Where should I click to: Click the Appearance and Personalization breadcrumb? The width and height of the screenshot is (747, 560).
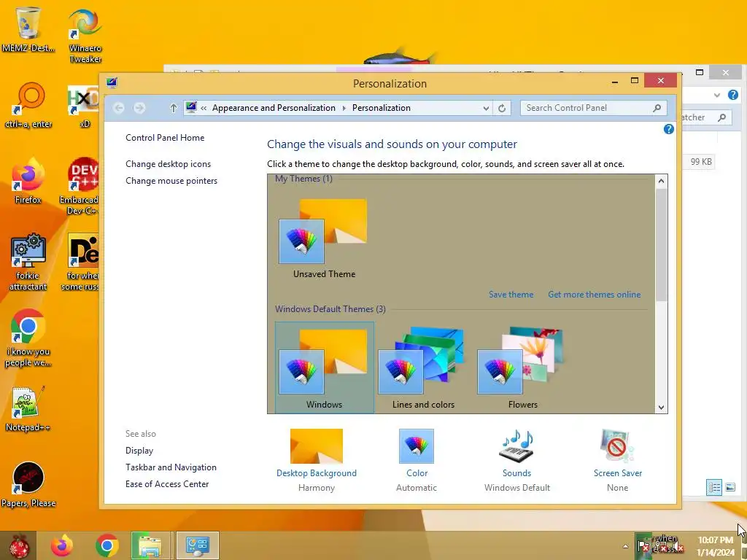(x=274, y=108)
